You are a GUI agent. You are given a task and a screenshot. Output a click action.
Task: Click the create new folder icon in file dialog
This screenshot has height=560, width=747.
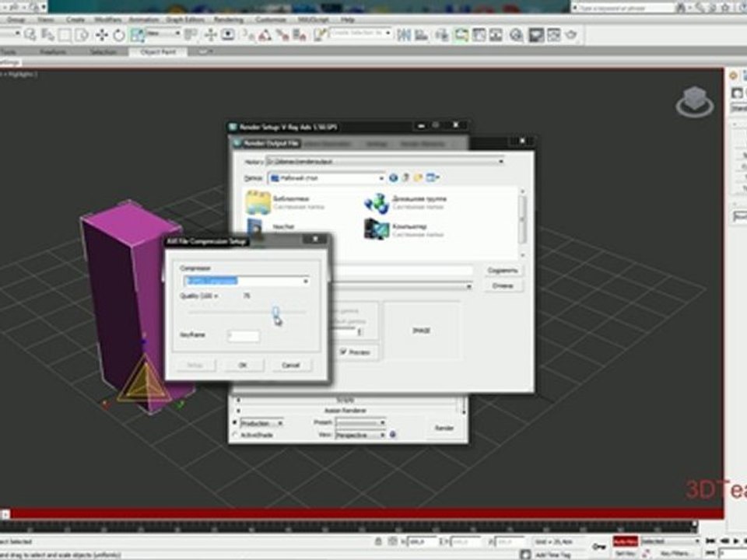pos(419,177)
